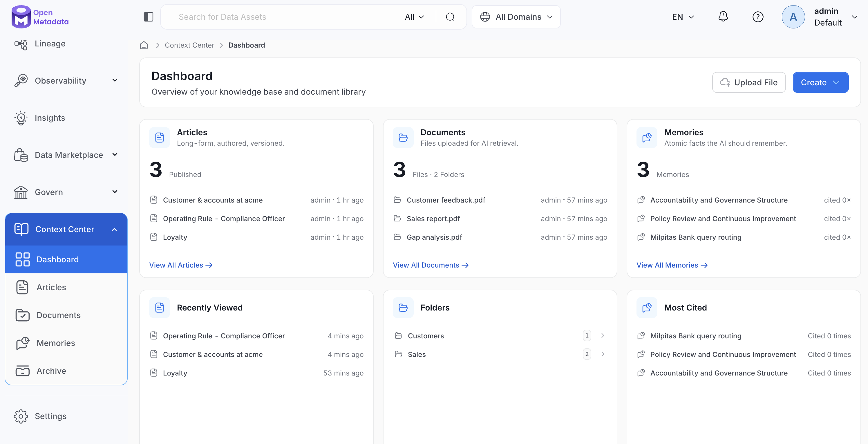Expand the Govern menu chevron
Image resolution: width=868 pixels, height=444 pixels.
coord(115,192)
